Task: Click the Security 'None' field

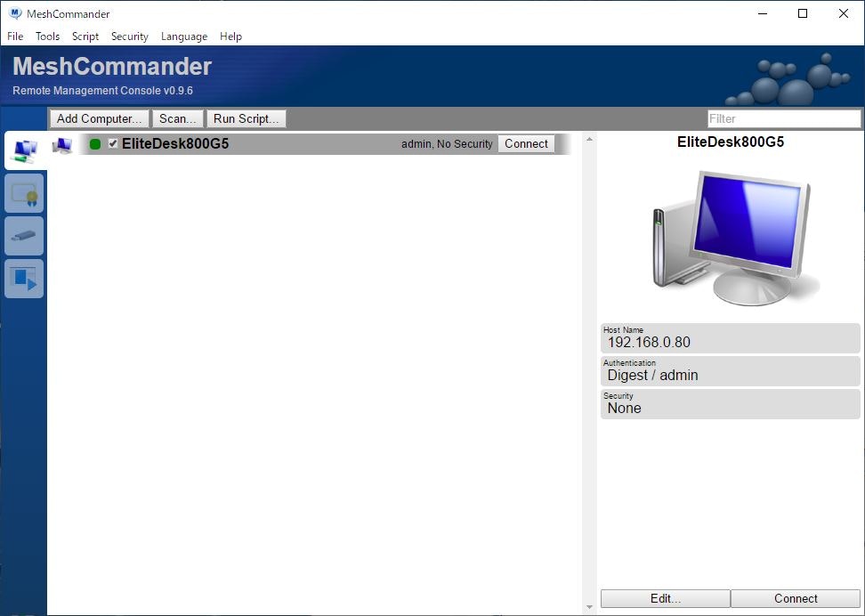Action: click(731, 404)
